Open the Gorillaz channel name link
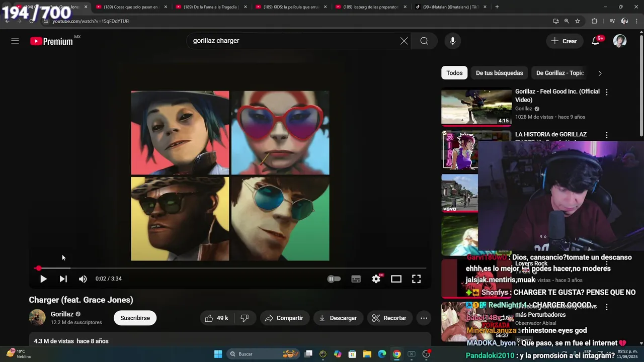The height and width of the screenshot is (362, 644). click(62, 314)
